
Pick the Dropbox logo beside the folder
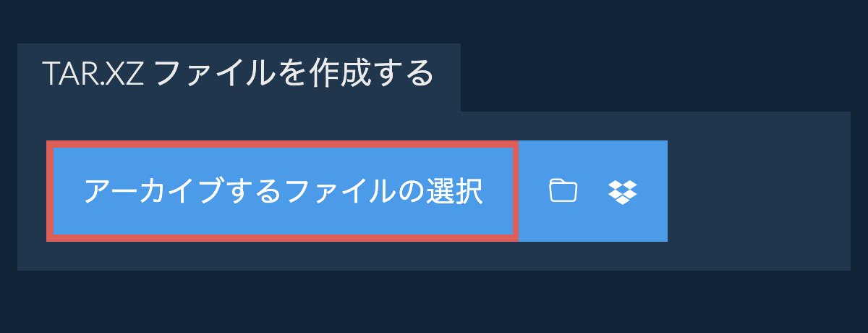(x=622, y=191)
